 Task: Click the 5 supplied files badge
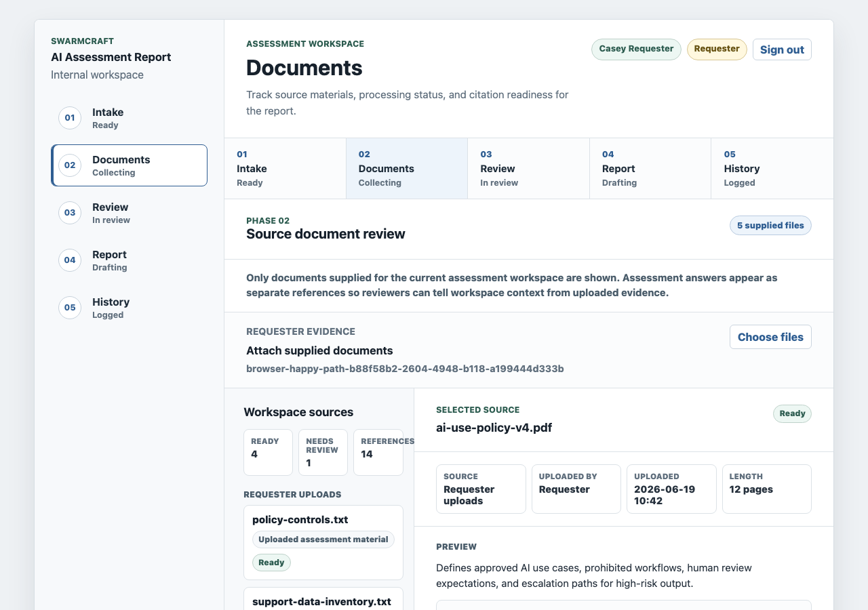point(770,226)
